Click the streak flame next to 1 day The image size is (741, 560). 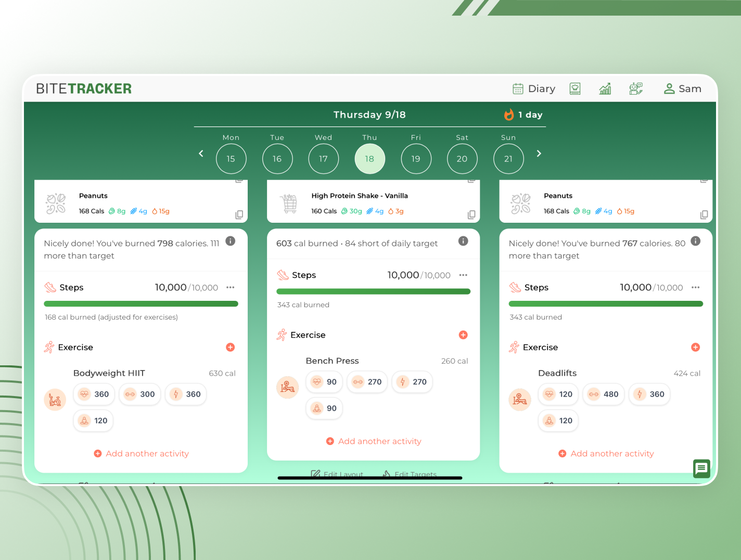pyautogui.click(x=508, y=114)
